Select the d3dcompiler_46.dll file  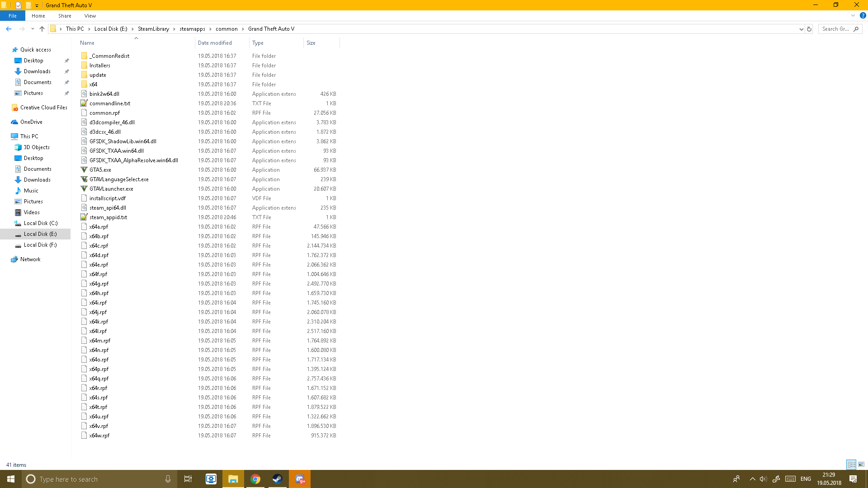click(112, 122)
